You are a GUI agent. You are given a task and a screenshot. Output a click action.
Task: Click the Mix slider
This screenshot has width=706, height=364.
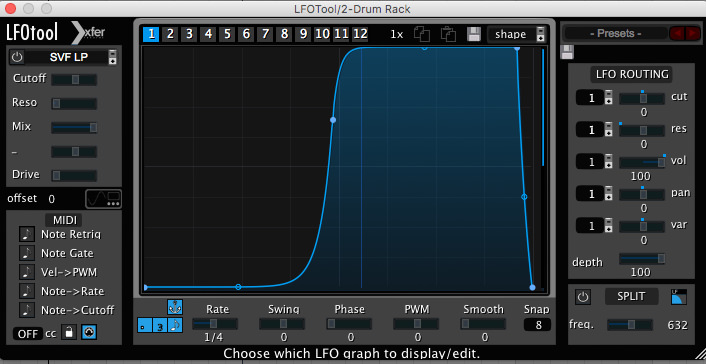[x=74, y=128]
